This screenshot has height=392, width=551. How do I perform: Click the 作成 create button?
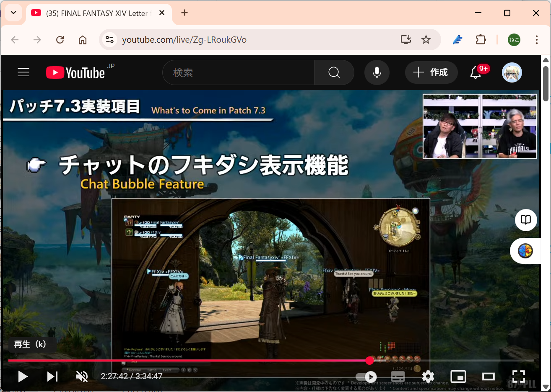431,72
